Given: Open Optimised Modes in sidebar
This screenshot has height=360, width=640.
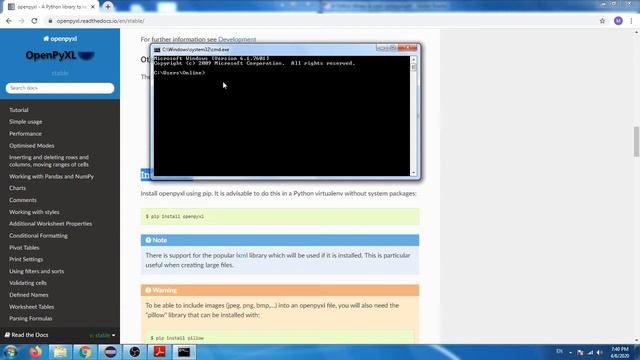Looking at the screenshot, I should (x=31, y=145).
